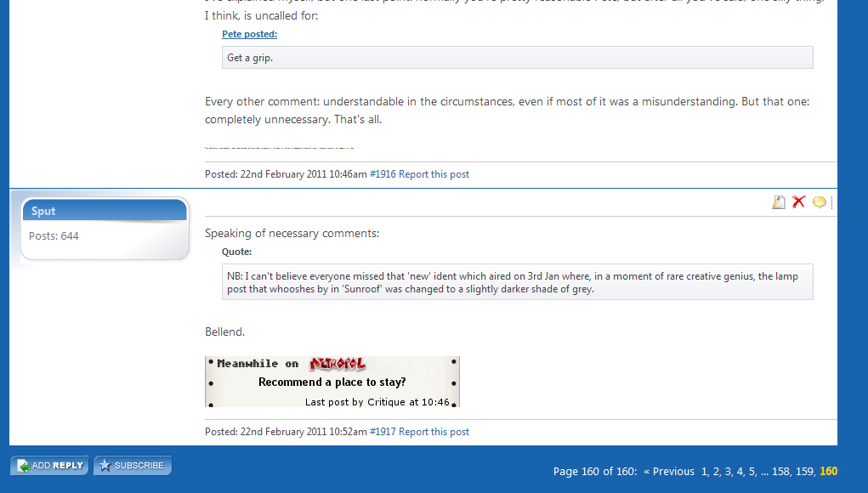Click the quote speech bubble icon
868x493 pixels.
point(820,202)
